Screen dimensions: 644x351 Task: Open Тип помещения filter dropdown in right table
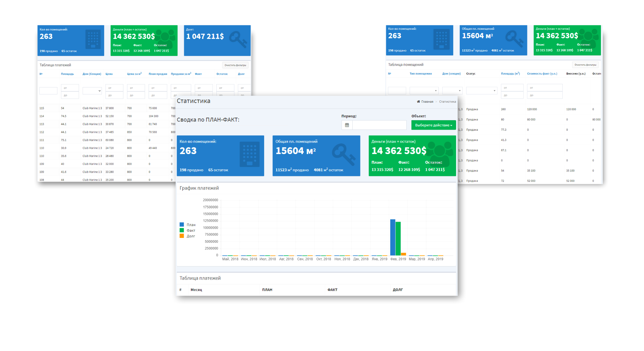[424, 91]
